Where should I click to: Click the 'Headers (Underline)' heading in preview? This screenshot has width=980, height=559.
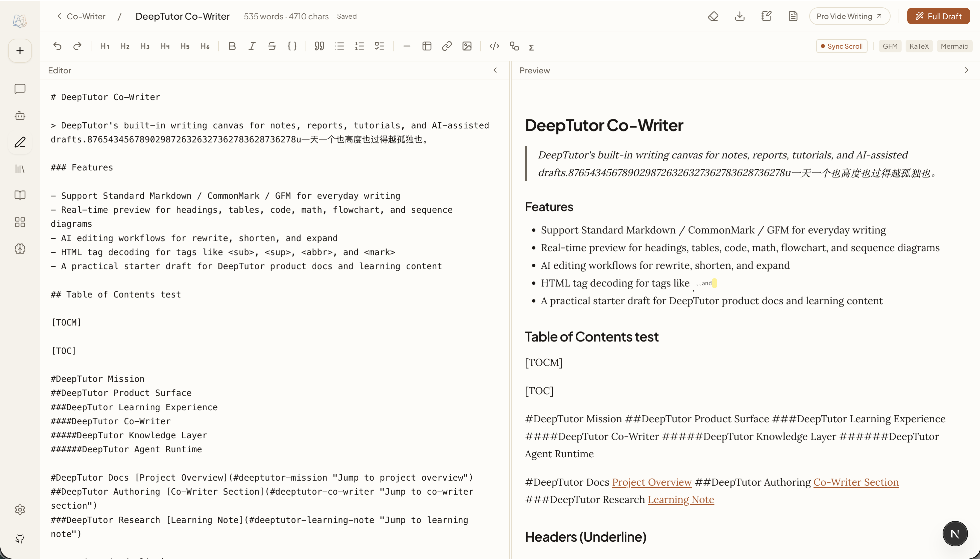tap(586, 537)
